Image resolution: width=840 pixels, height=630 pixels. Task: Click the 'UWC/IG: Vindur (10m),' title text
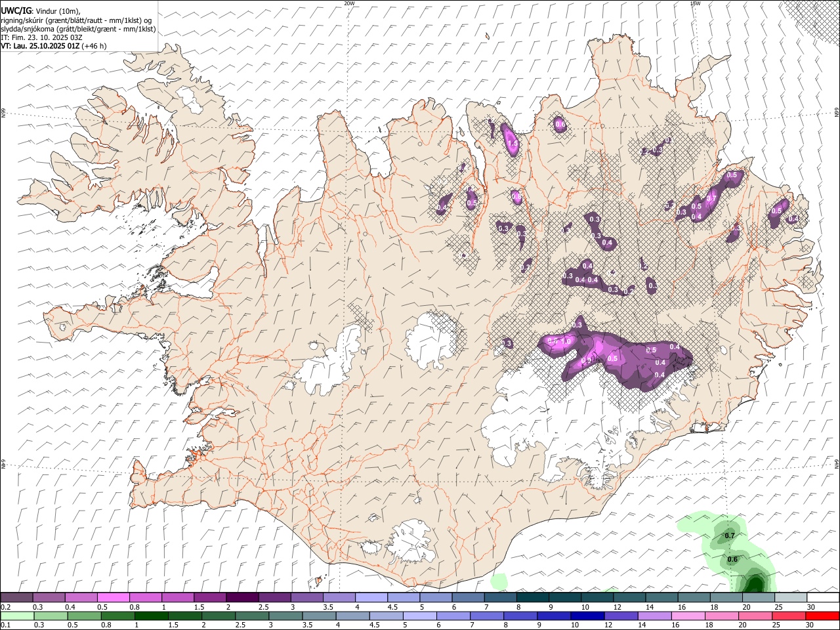(x=40, y=11)
